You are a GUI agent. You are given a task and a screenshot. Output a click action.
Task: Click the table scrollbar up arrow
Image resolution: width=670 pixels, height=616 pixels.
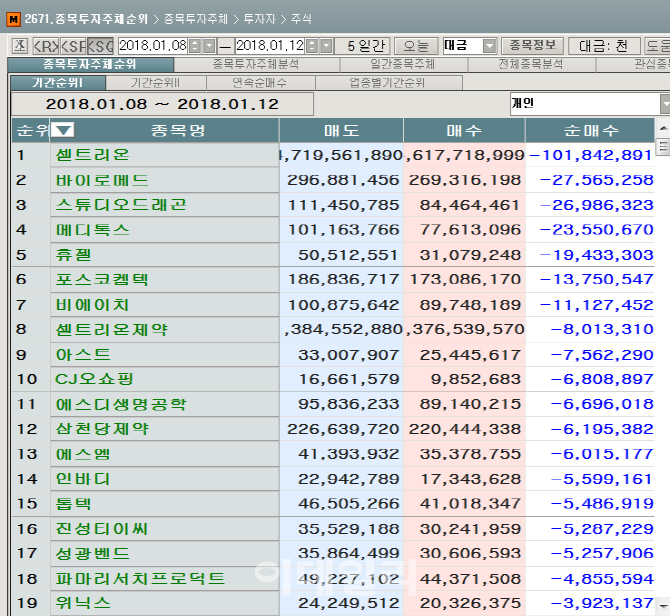(663, 128)
